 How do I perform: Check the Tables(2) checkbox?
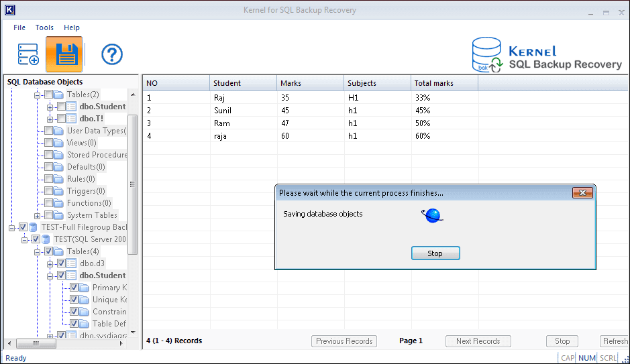pos(48,95)
